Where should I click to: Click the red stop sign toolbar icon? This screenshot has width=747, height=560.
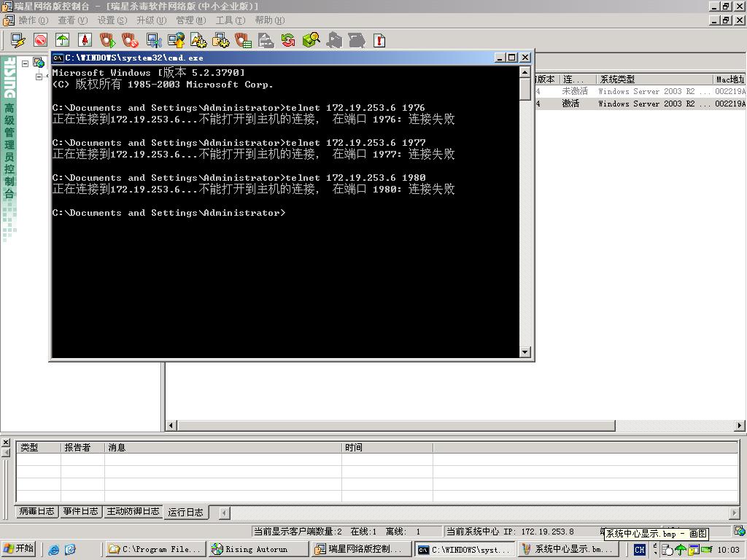41,40
